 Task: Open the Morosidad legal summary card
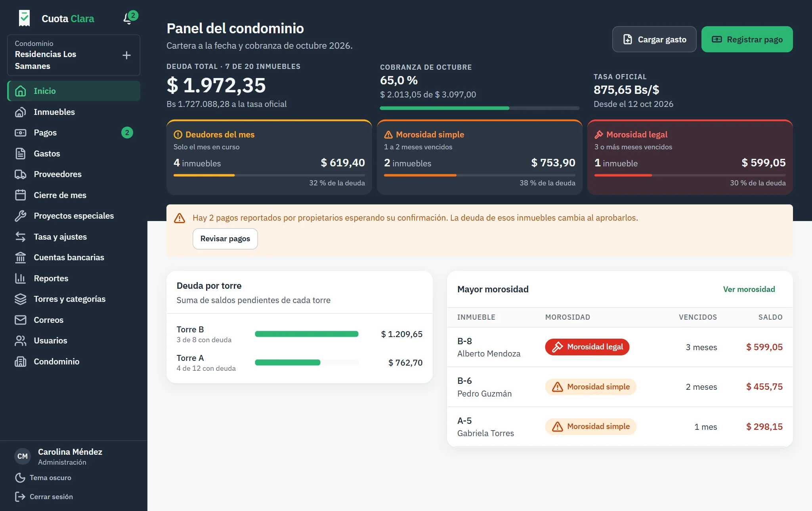[690, 157]
